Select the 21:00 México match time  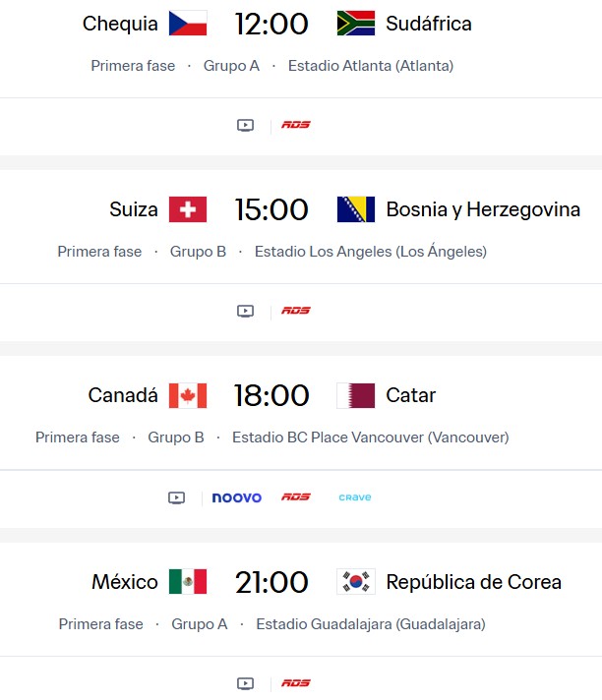click(271, 581)
